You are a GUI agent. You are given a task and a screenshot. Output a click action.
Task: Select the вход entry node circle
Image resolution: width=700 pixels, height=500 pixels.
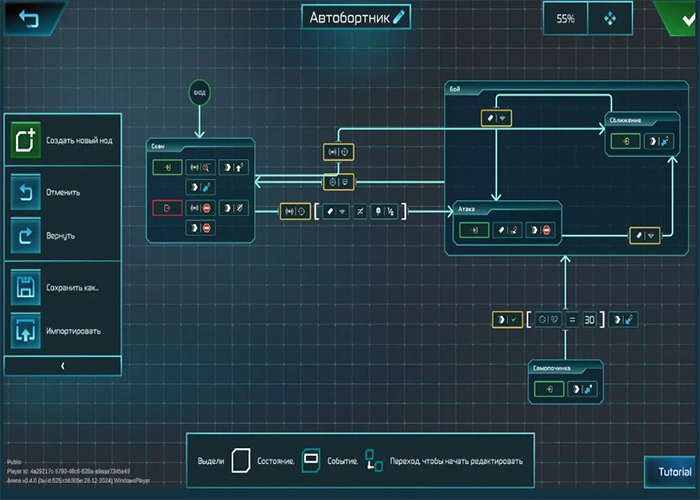199,94
